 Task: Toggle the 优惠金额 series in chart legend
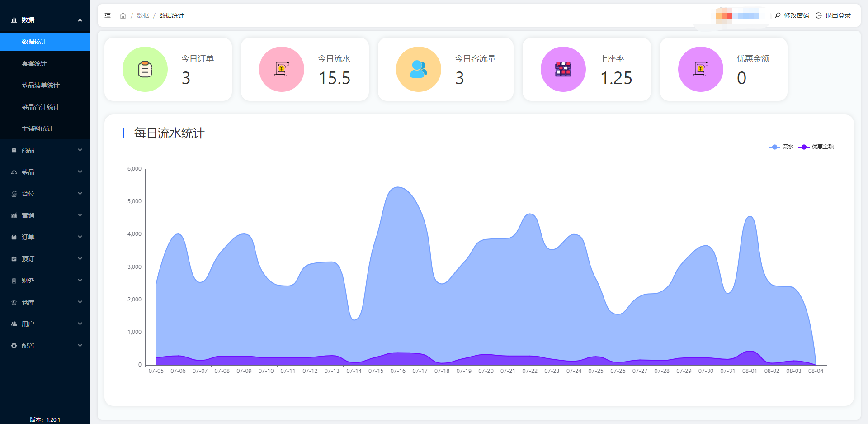pos(816,147)
